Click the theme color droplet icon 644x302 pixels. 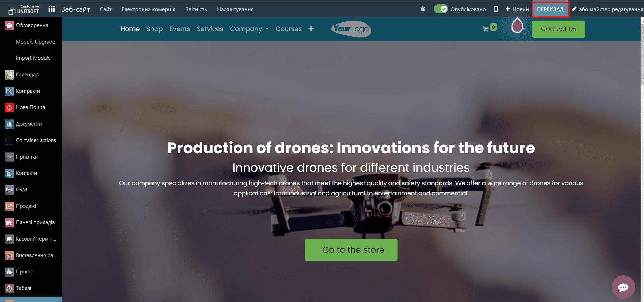(517, 26)
